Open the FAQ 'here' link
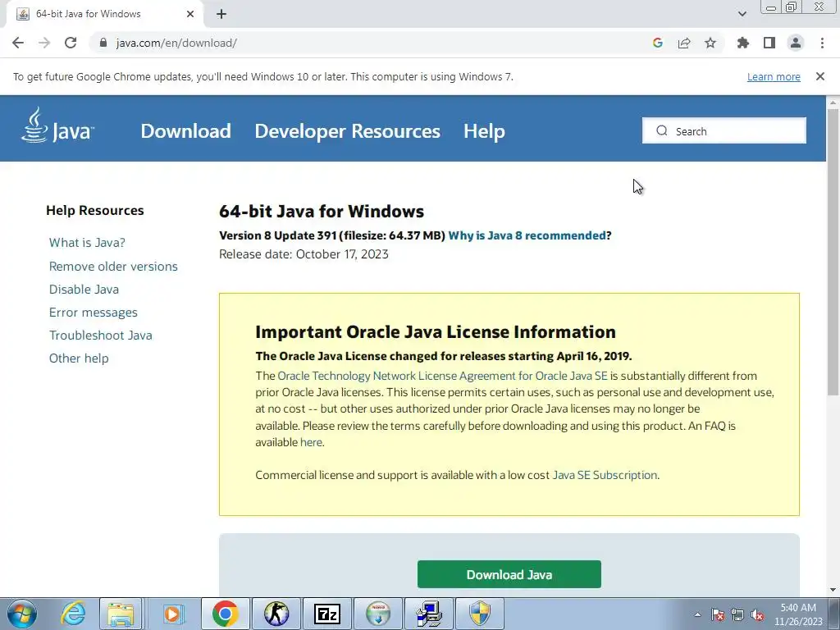This screenshot has width=840, height=630. tap(311, 442)
